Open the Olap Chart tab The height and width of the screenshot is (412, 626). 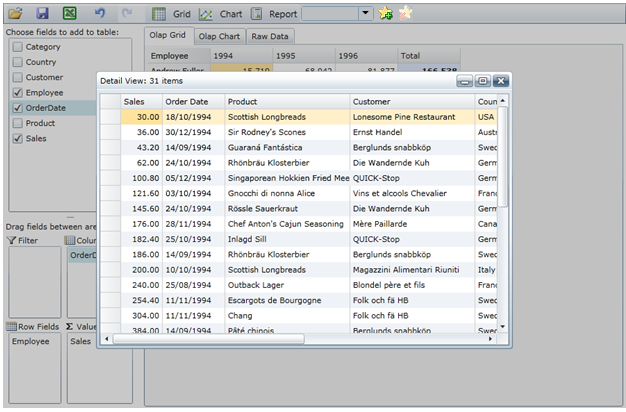[x=219, y=36]
